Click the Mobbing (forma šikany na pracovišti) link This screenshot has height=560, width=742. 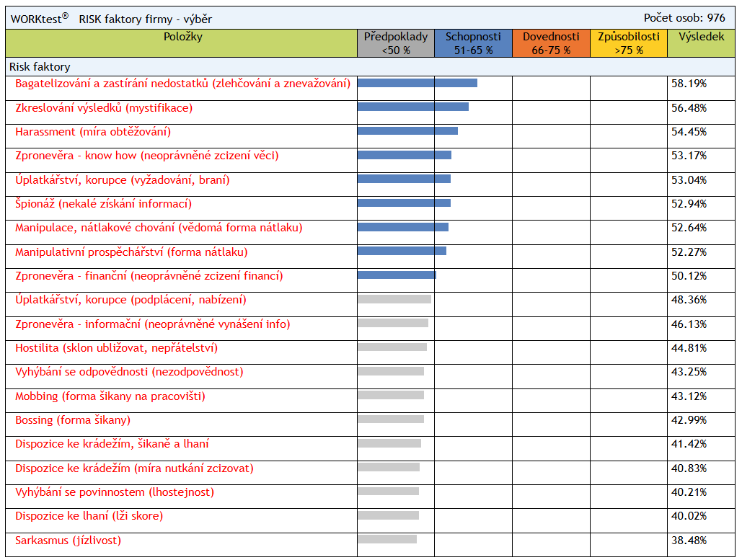point(110,396)
